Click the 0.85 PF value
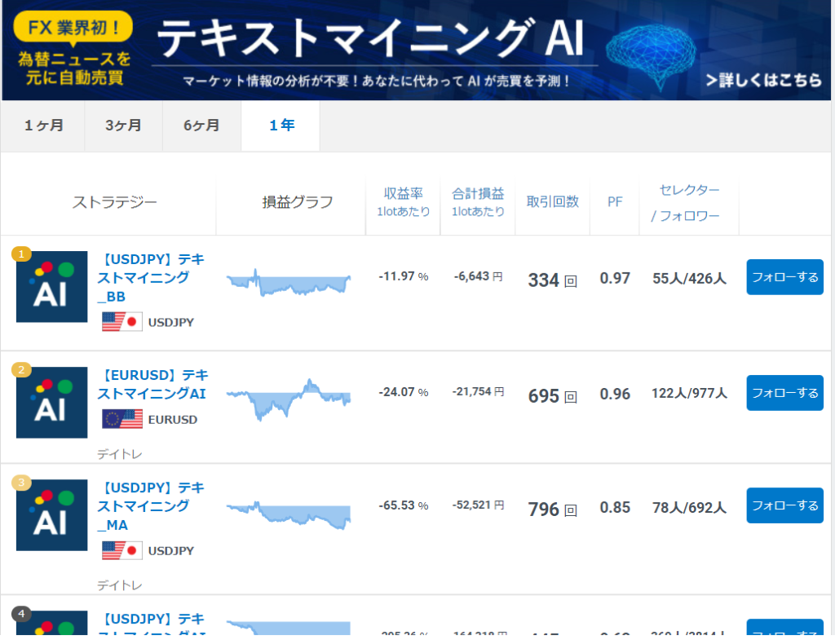Screen dimensions: 835x644 (x=615, y=508)
